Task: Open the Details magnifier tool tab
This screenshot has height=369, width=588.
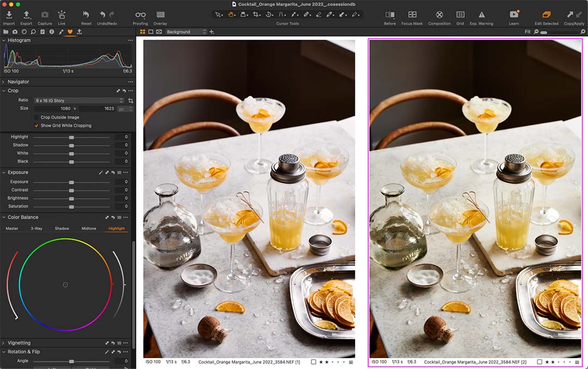Action: [33, 32]
